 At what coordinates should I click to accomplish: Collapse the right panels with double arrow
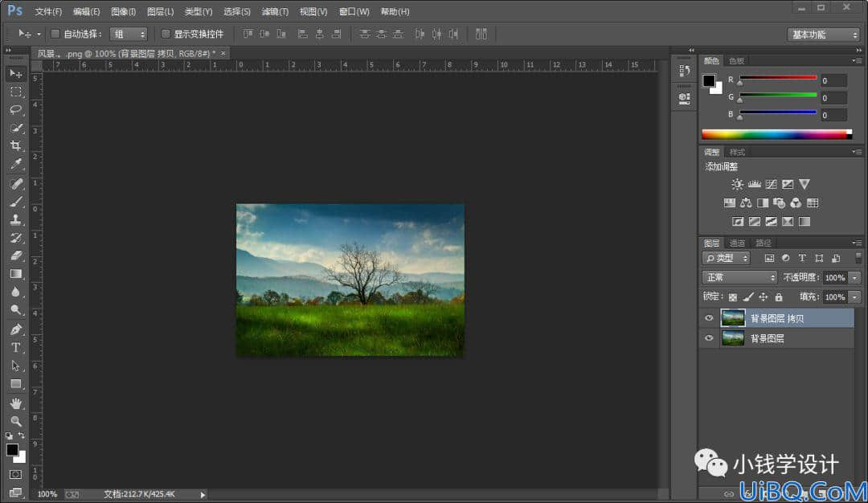(858, 51)
